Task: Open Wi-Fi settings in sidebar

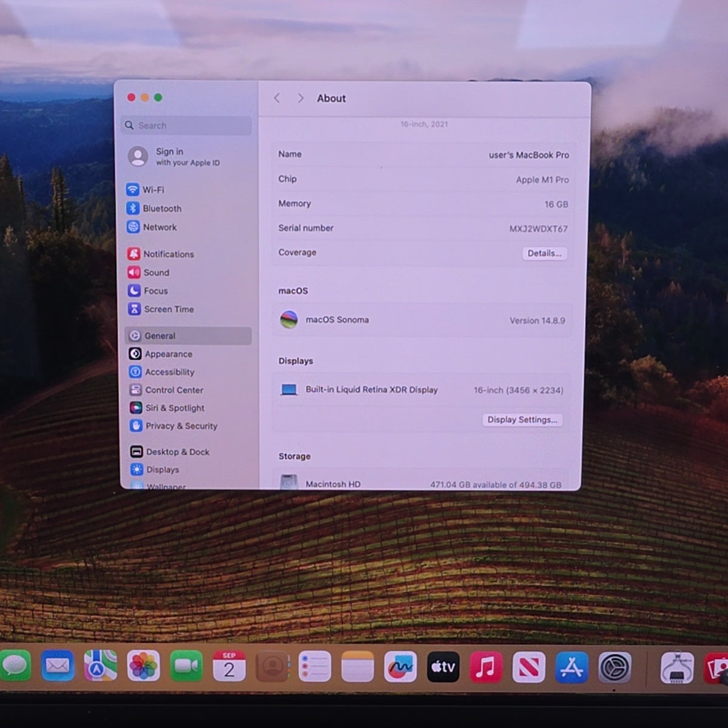Action: pos(146,190)
